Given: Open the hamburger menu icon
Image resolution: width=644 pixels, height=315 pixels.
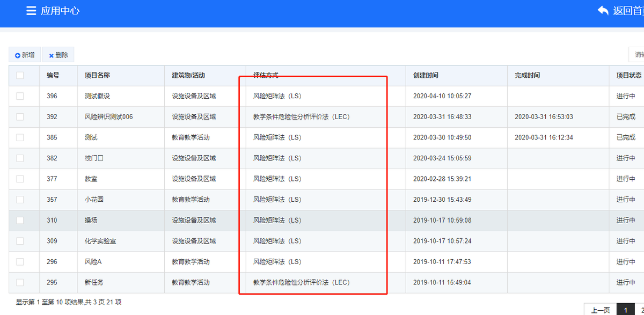Looking at the screenshot, I should 31,11.
